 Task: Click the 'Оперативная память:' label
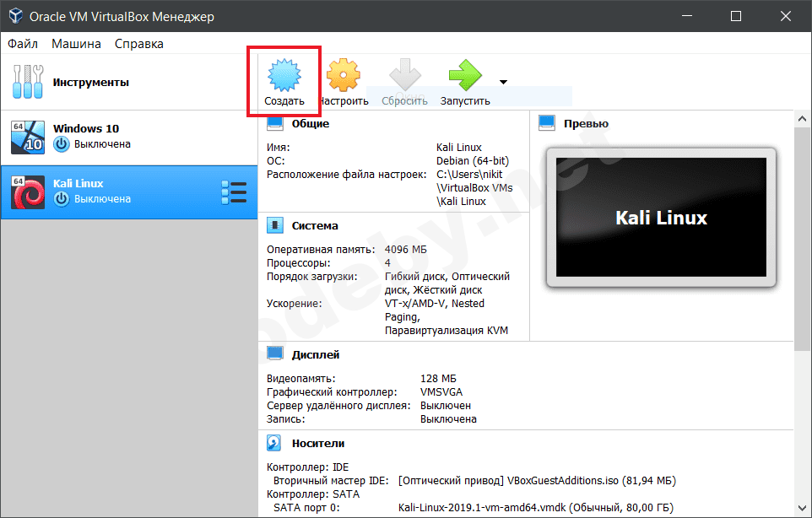click(321, 250)
